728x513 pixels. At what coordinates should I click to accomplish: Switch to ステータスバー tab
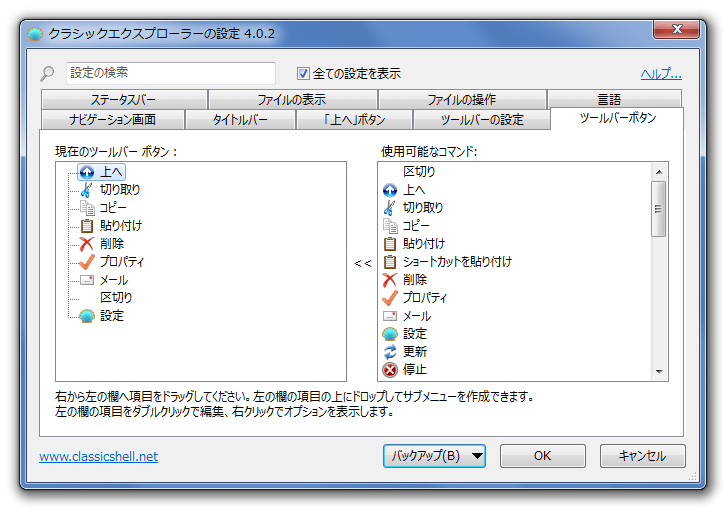click(124, 99)
